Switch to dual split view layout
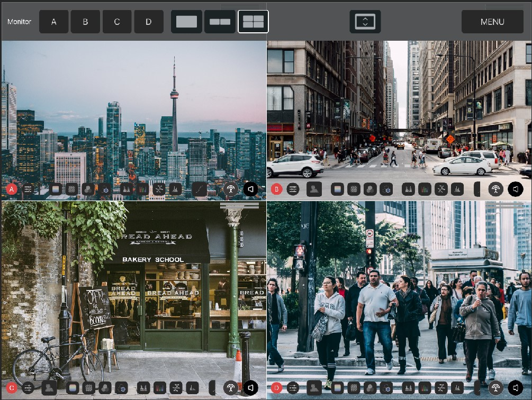Image resolution: width=532 pixels, height=400 pixels. click(220, 22)
